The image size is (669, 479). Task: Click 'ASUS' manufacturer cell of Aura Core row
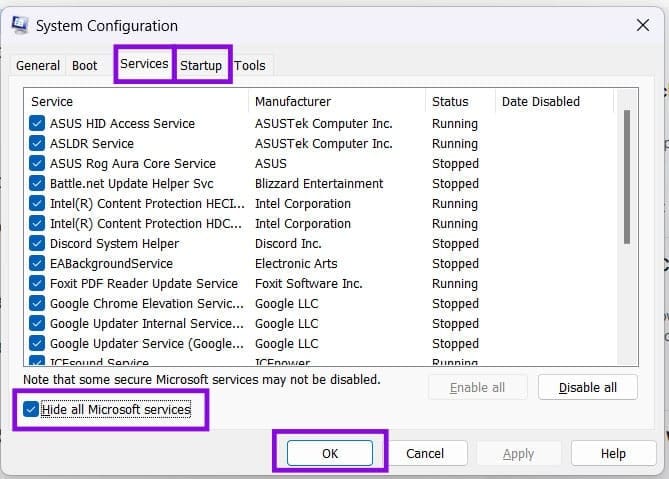pyautogui.click(x=271, y=164)
